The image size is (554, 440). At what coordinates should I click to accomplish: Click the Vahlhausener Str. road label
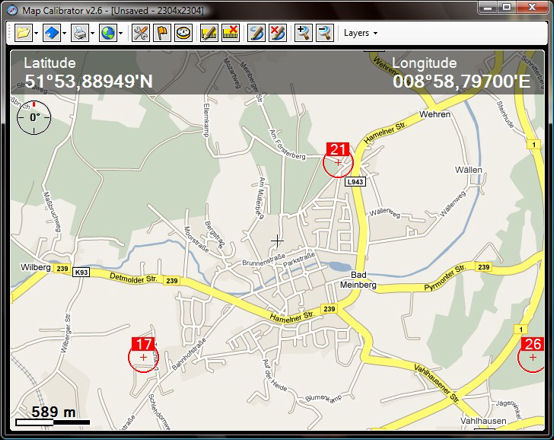pos(437,384)
